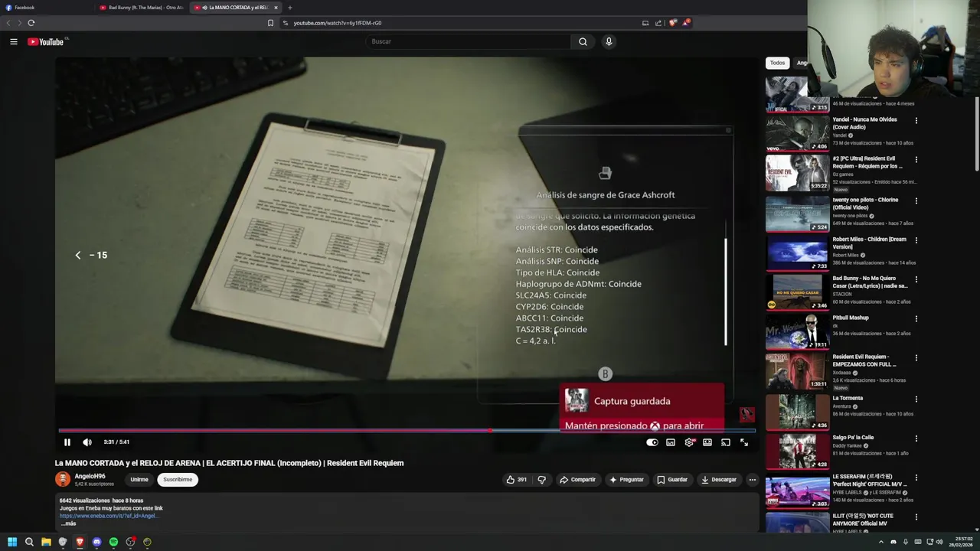Start voice search with microphone
This screenshot has height=551, width=980.
609,41
